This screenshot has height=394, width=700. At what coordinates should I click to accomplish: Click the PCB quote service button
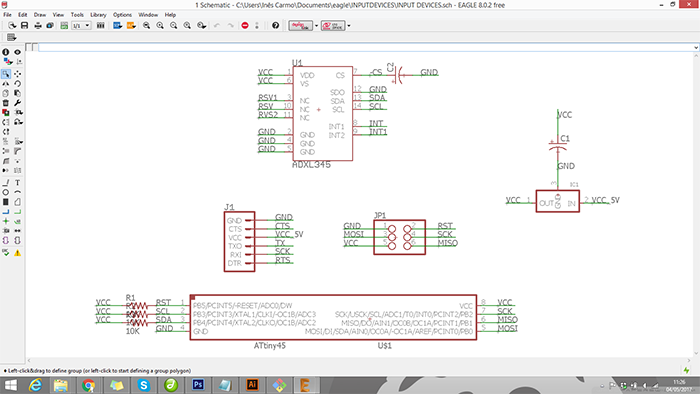tap(333, 25)
